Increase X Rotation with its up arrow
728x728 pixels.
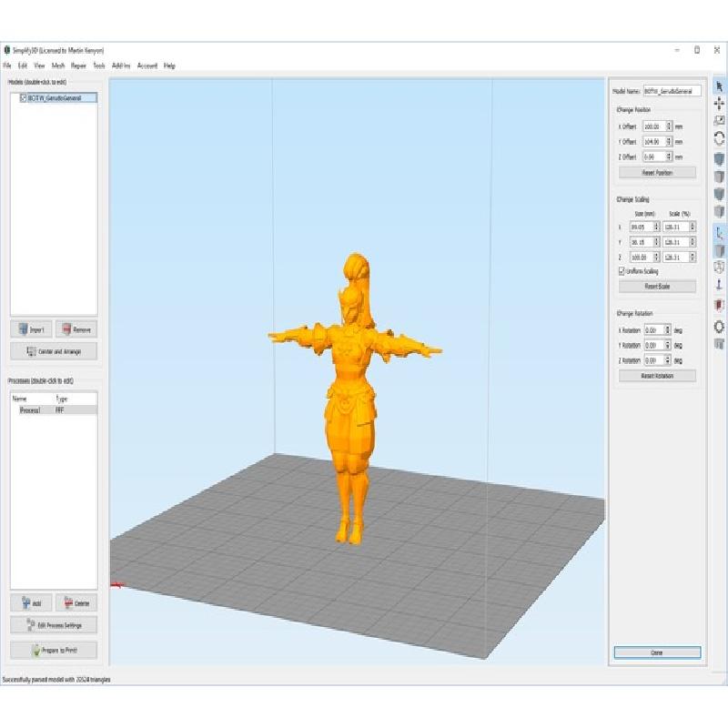[x=668, y=328]
